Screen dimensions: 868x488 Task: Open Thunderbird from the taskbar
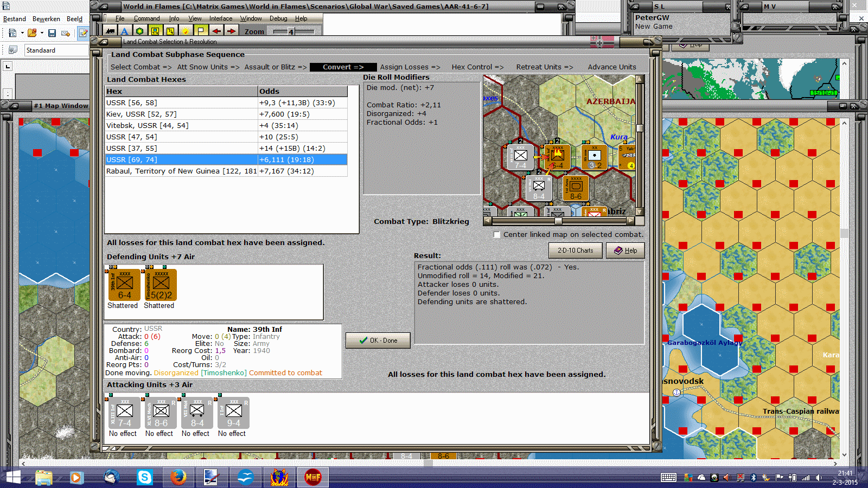(111, 477)
